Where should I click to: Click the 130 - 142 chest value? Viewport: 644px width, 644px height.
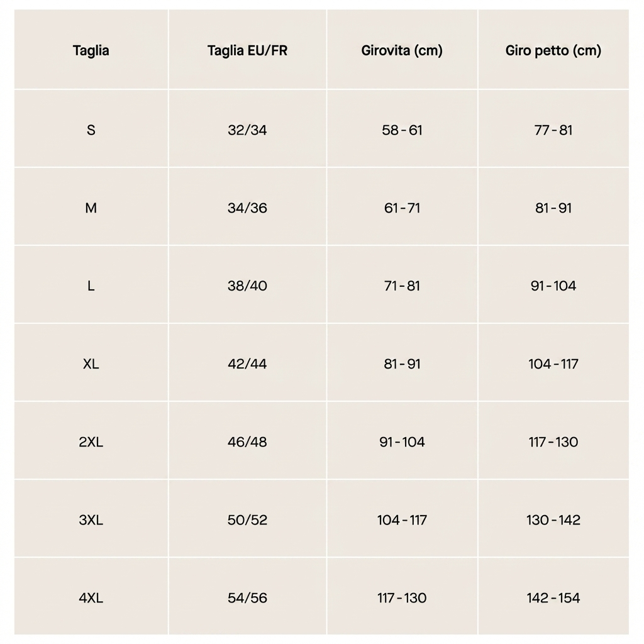(x=553, y=520)
